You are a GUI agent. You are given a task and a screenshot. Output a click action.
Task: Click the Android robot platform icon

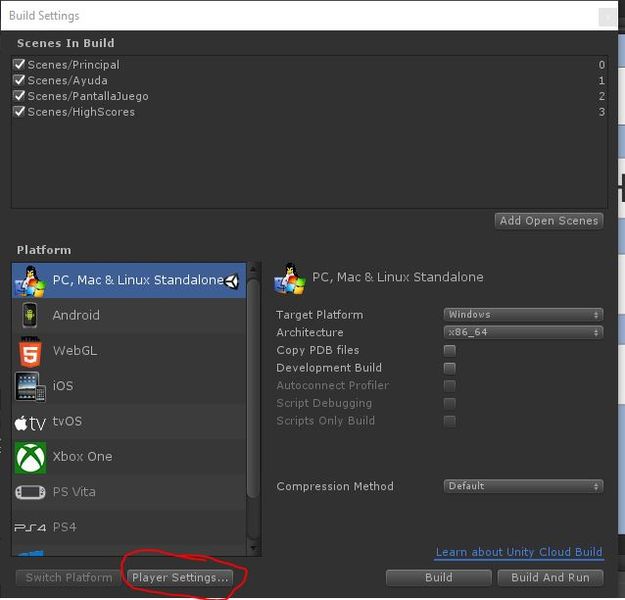tap(29, 315)
